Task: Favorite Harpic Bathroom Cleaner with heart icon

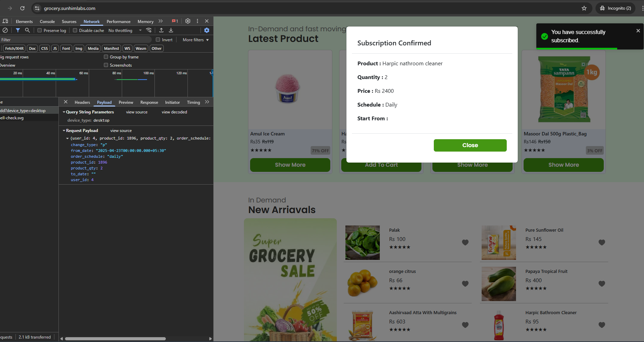Action: tap(602, 325)
